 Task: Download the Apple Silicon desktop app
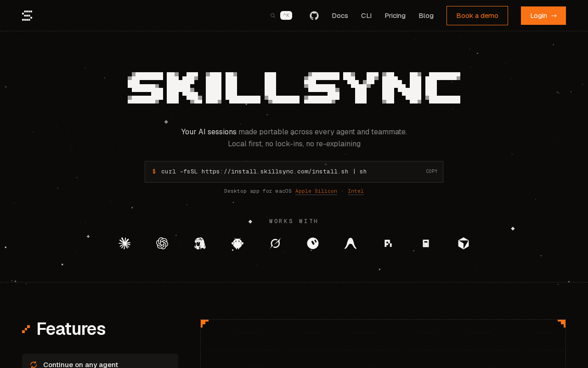[x=316, y=191]
